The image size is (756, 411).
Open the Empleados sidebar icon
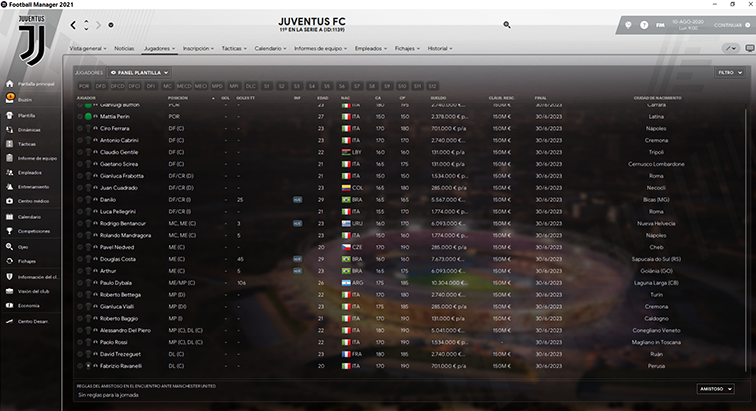pyautogui.click(x=10, y=172)
